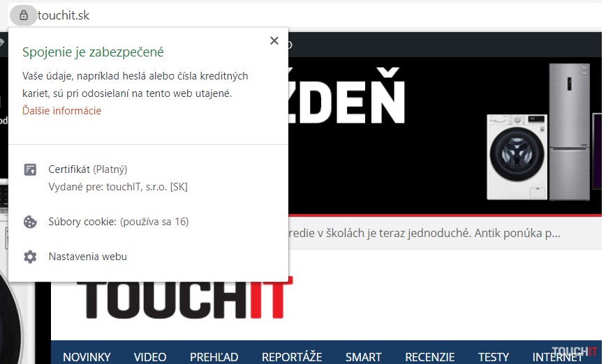The height and width of the screenshot is (364, 606).
Task: Open Certifikát (Platný) details
Action: coord(88,169)
